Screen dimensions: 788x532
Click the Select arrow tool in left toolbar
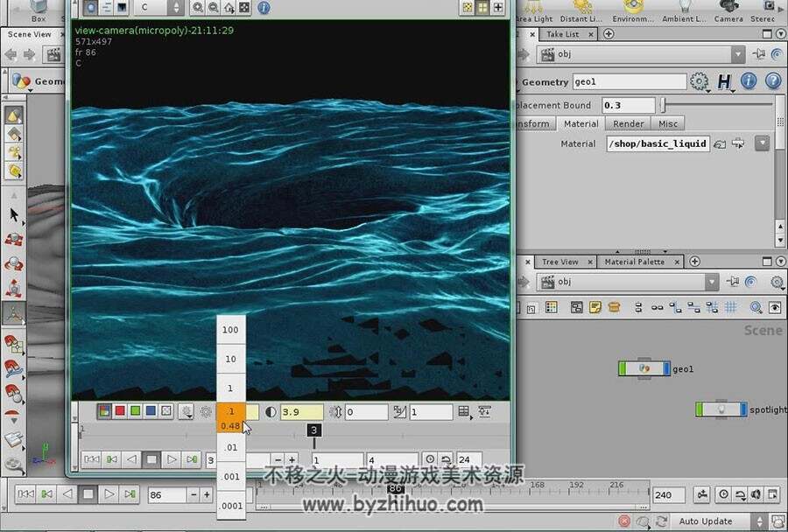[x=13, y=215]
